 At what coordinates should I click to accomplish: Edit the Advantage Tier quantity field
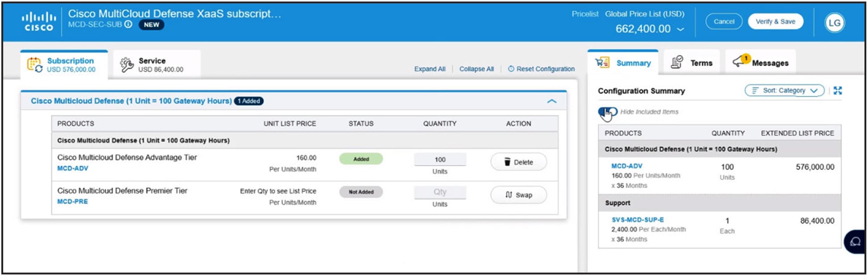(x=440, y=159)
